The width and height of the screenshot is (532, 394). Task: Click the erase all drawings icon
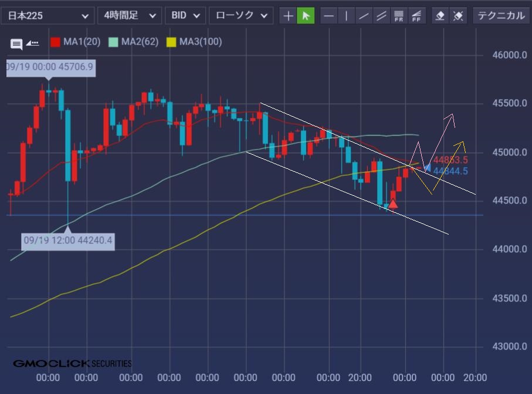click(458, 16)
